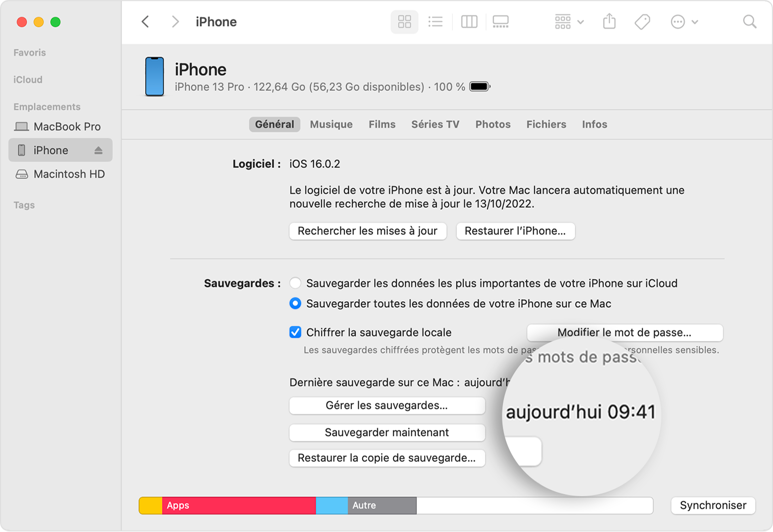Screen dimensions: 773x532
Task: Open the Séries TV tab
Action: (x=435, y=124)
